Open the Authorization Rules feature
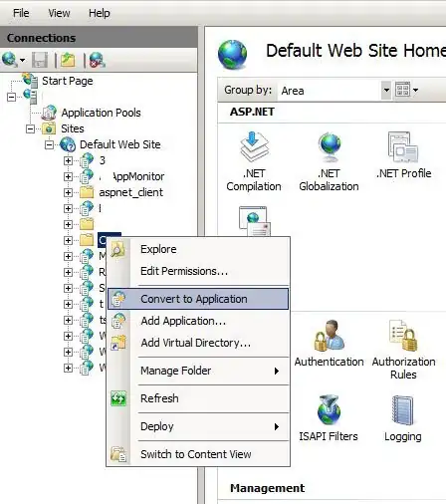This screenshot has height=504, width=446. pyautogui.click(x=403, y=350)
